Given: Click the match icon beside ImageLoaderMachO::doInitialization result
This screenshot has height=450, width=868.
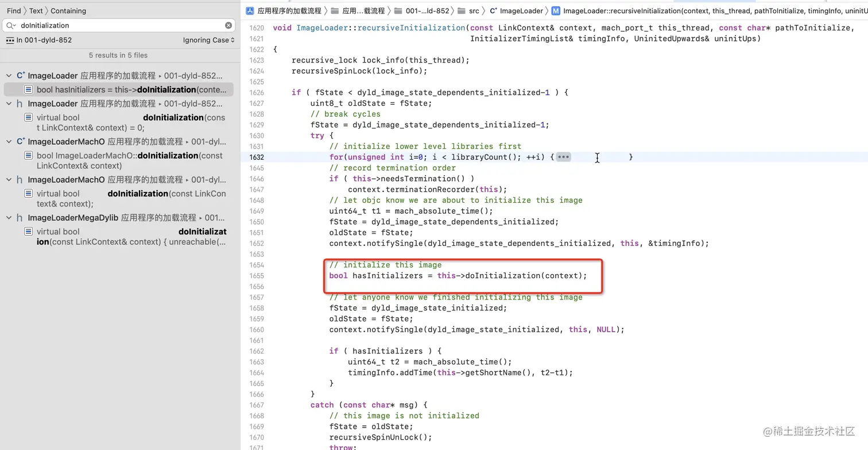Looking at the screenshot, I should point(28,155).
